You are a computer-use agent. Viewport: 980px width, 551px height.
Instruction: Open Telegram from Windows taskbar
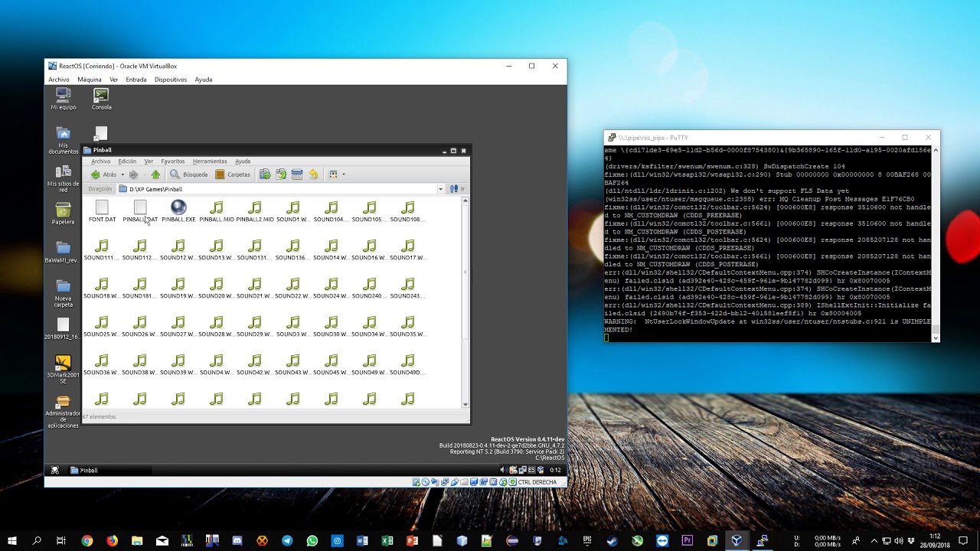[x=287, y=541]
